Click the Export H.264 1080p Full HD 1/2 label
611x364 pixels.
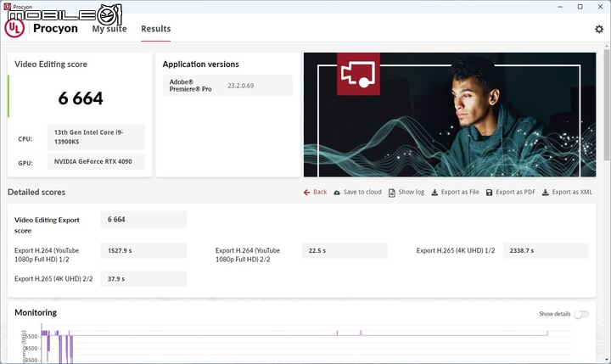pyautogui.click(x=47, y=255)
